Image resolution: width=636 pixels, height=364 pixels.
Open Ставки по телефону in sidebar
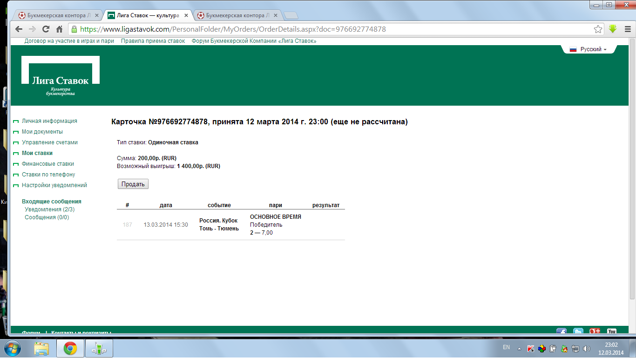pos(48,175)
